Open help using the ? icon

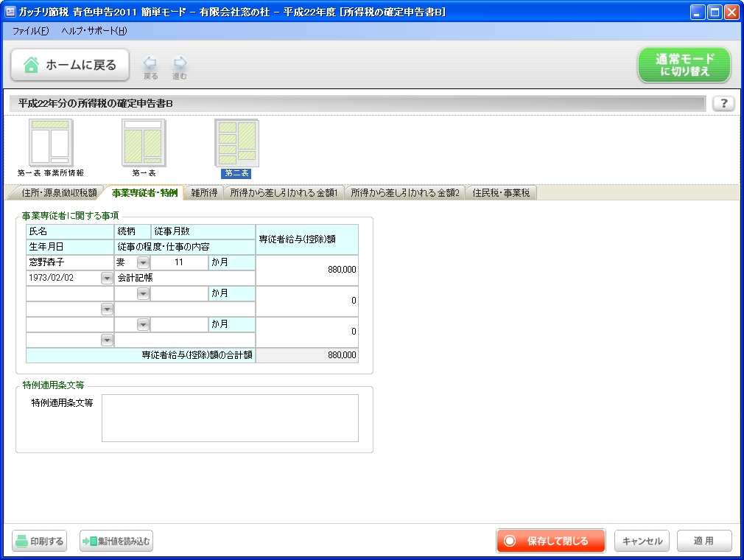[723, 103]
